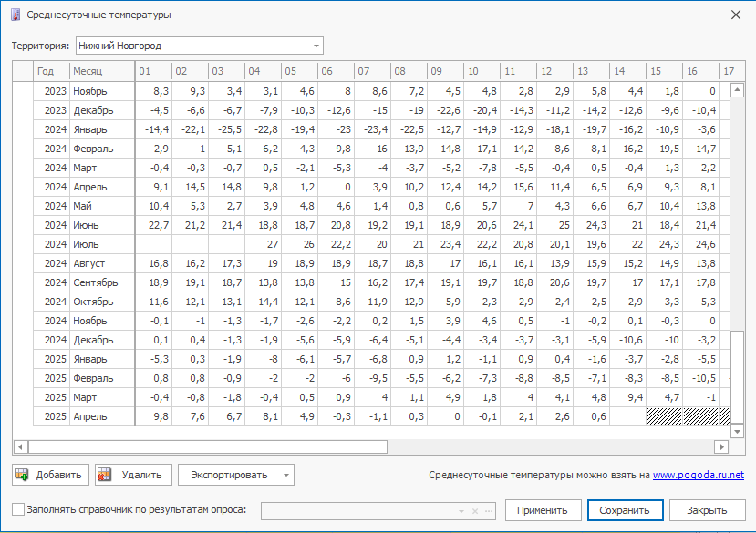756x533 pixels.
Task: Select day 04 value 14,4 for Октябрь 2024
Action: [263, 302]
